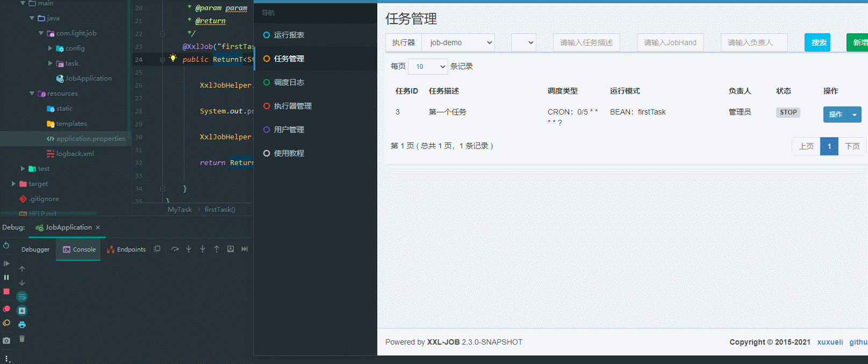868x364 pixels.
Task: Click the static folder icon
Action: [51, 109]
